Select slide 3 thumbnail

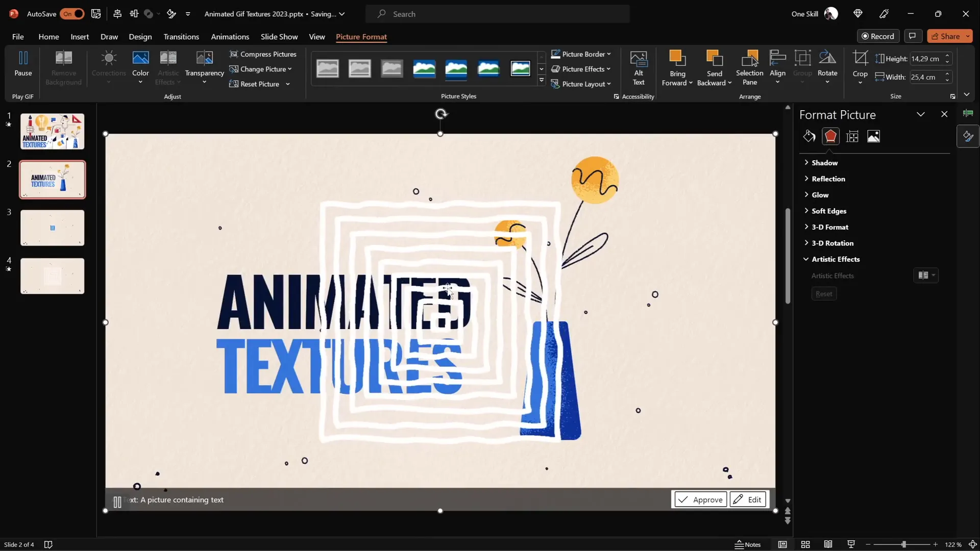[52, 228]
